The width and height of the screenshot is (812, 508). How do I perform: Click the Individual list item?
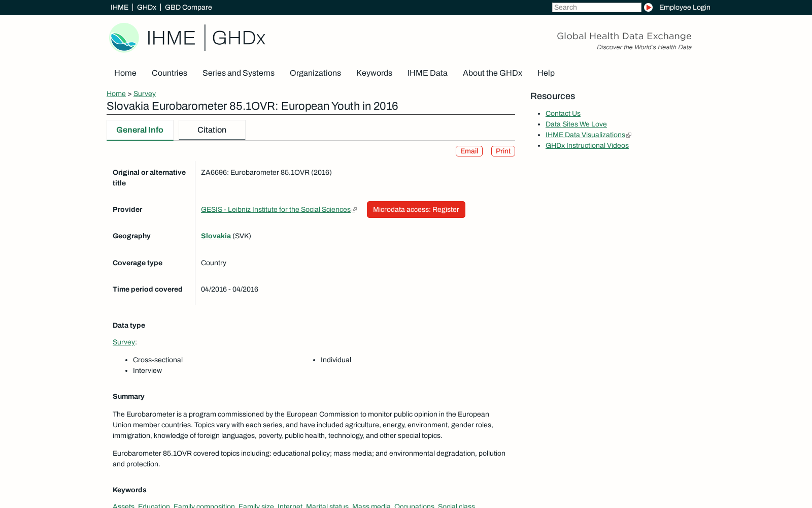(x=336, y=360)
